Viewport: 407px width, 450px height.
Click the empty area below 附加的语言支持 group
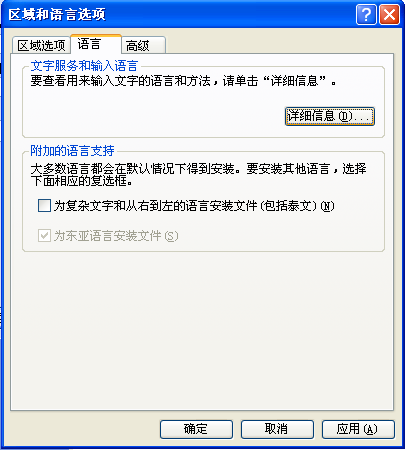(202, 330)
